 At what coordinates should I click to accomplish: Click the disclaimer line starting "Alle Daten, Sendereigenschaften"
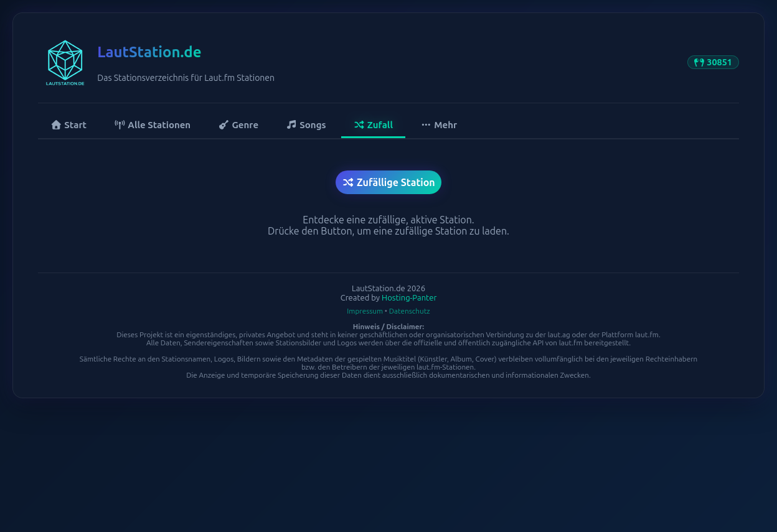pyautogui.click(x=388, y=343)
